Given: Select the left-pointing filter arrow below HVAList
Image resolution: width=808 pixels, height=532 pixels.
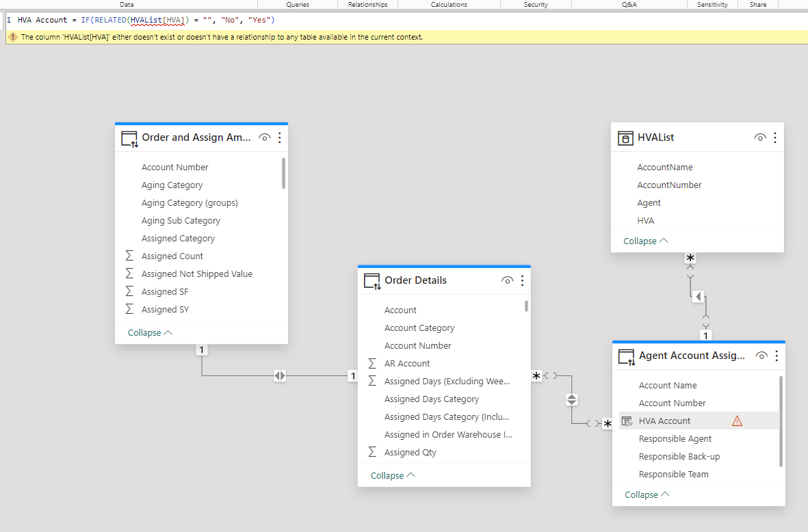Looking at the screenshot, I should 699,297.
